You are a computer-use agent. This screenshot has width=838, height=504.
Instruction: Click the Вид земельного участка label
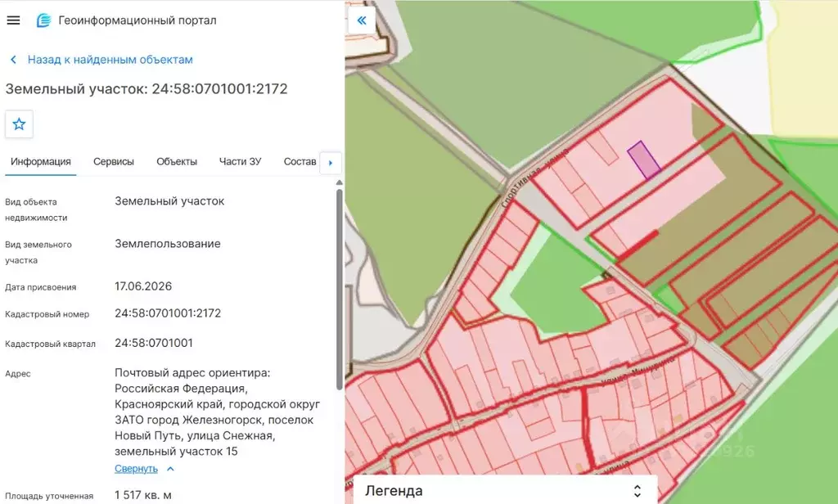[x=38, y=252]
